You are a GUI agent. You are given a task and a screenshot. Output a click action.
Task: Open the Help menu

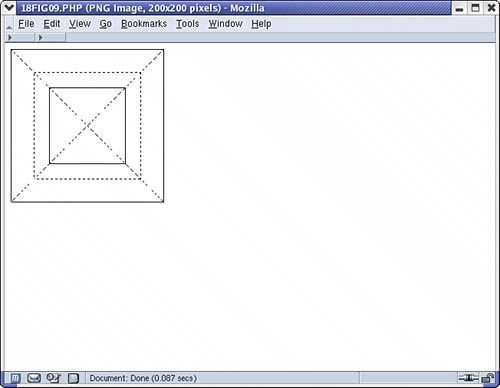tap(261, 24)
